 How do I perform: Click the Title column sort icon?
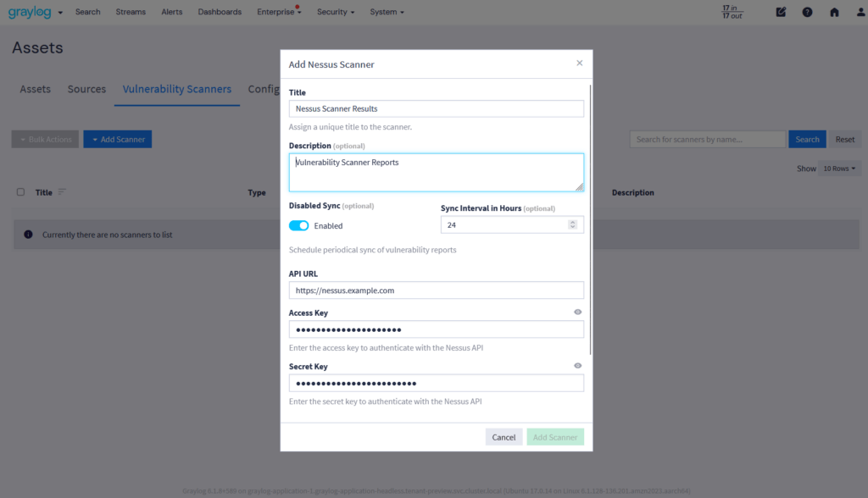(x=62, y=192)
